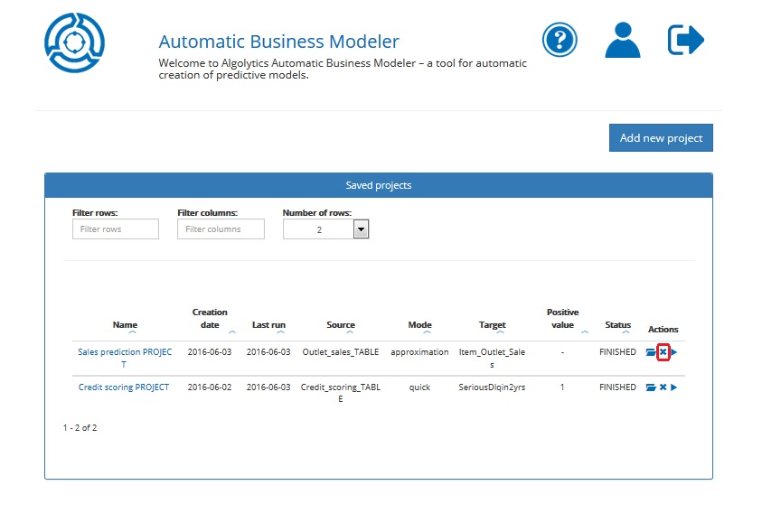Delete the Credit scoring project
Screen dimensions: 762x532
coord(663,387)
